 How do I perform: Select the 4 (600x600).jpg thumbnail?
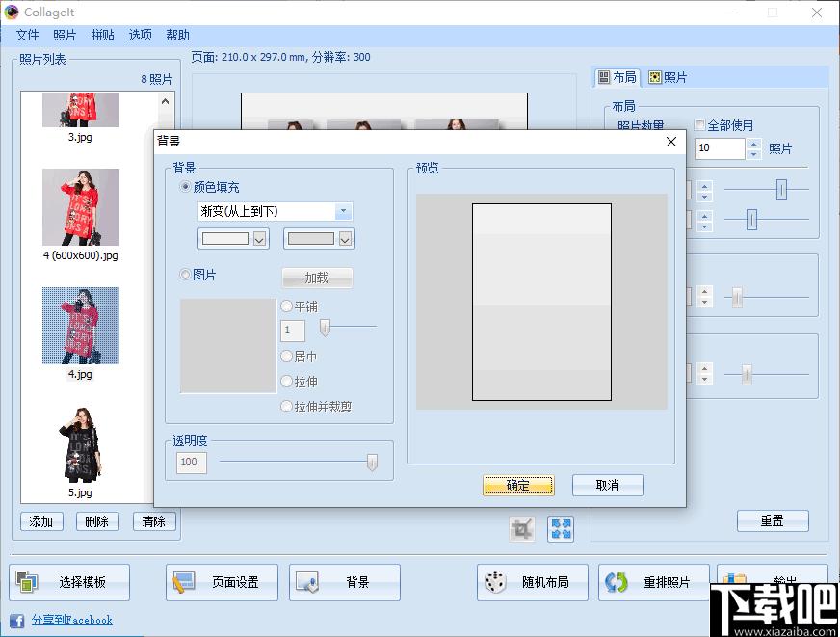(x=80, y=207)
